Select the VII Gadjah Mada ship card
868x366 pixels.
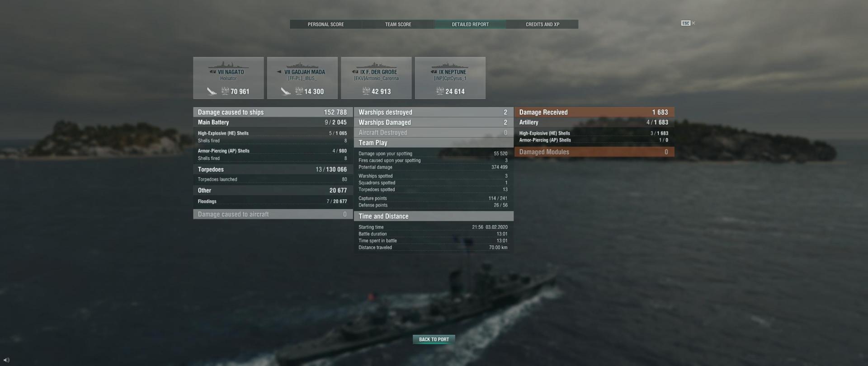coord(302,78)
